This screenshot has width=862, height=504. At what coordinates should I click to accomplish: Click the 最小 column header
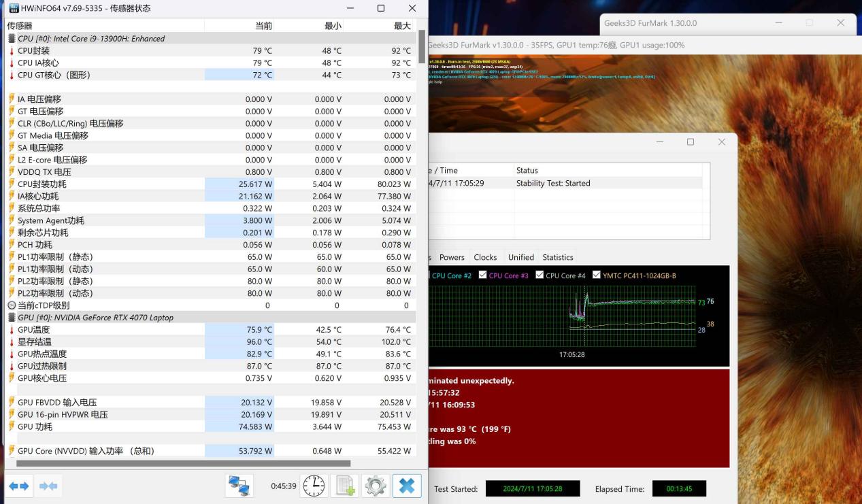(308, 26)
